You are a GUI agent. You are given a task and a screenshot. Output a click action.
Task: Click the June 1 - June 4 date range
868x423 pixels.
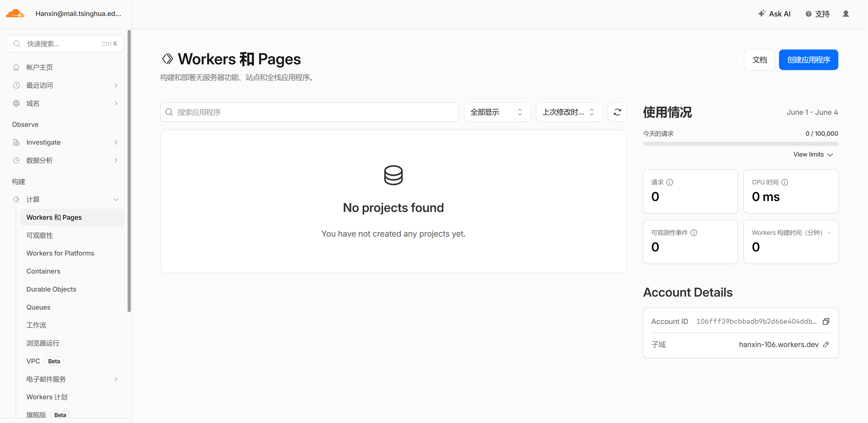[812, 112]
